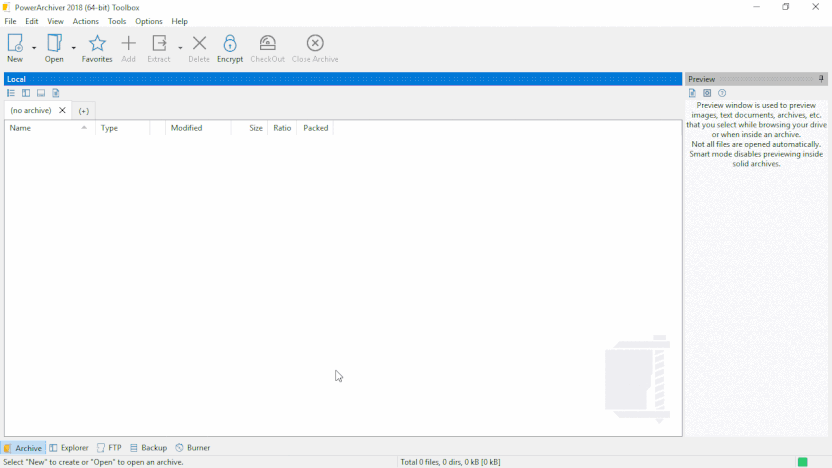Create a New archive from toolbar
This screenshot has height=468, width=832.
pyautogui.click(x=15, y=48)
